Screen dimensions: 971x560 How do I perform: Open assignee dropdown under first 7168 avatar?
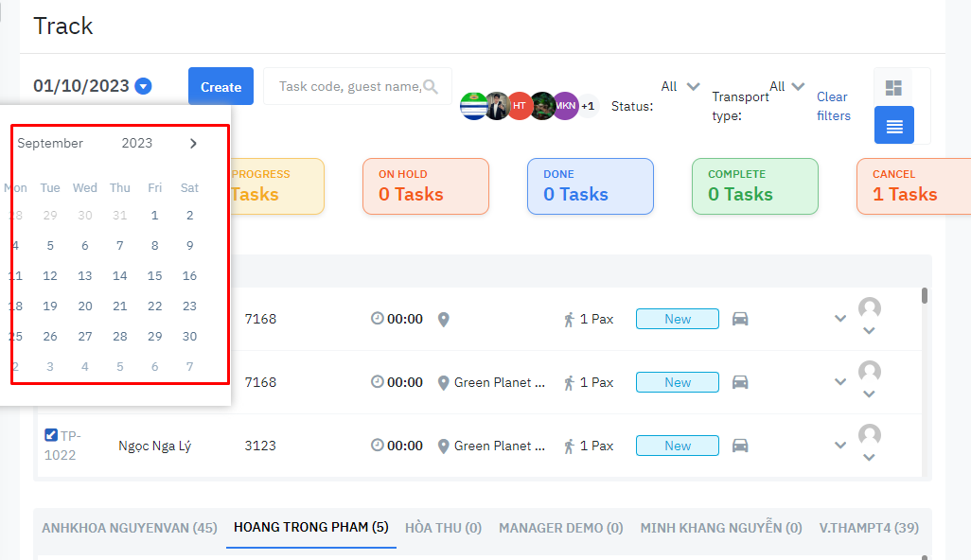[870, 331]
